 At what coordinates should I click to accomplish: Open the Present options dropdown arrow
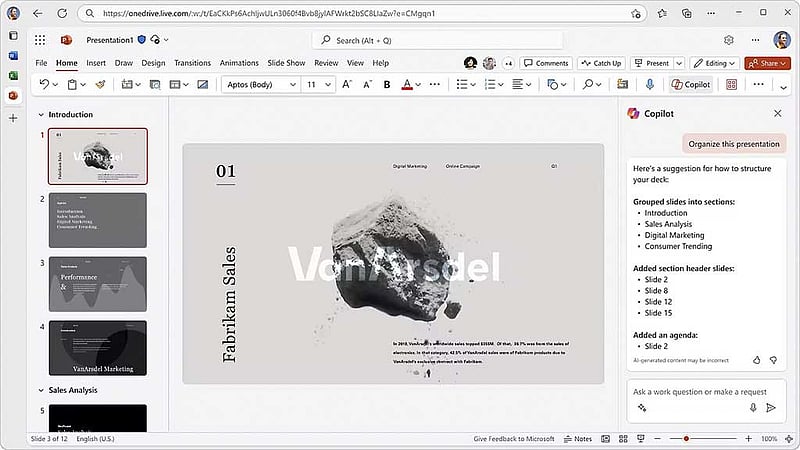679,63
